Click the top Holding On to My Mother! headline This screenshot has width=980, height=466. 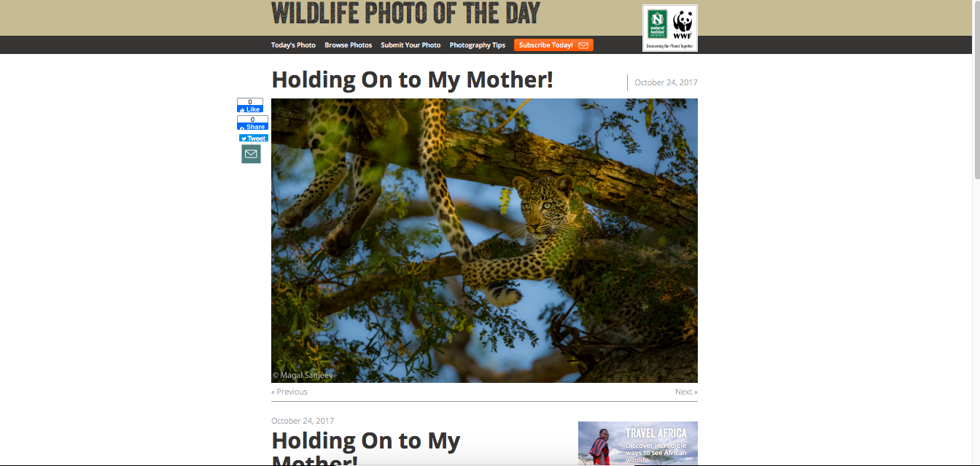412,79
